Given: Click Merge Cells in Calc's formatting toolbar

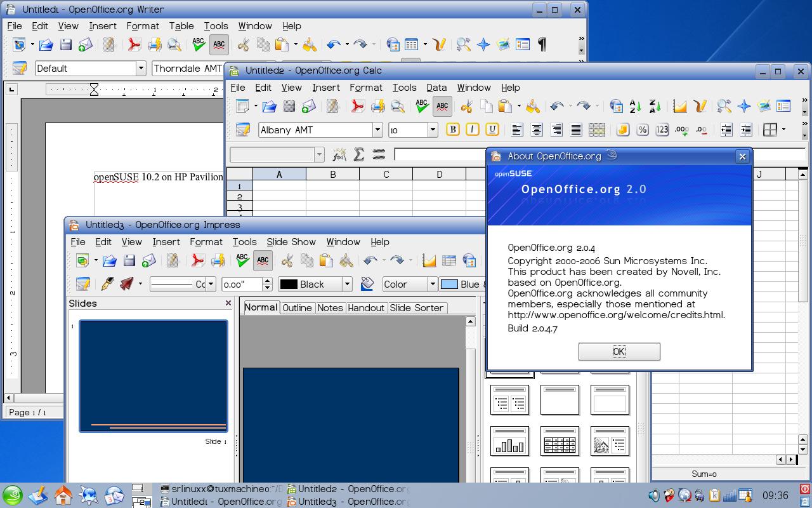Looking at the screenshot, I should coord(597,130).
